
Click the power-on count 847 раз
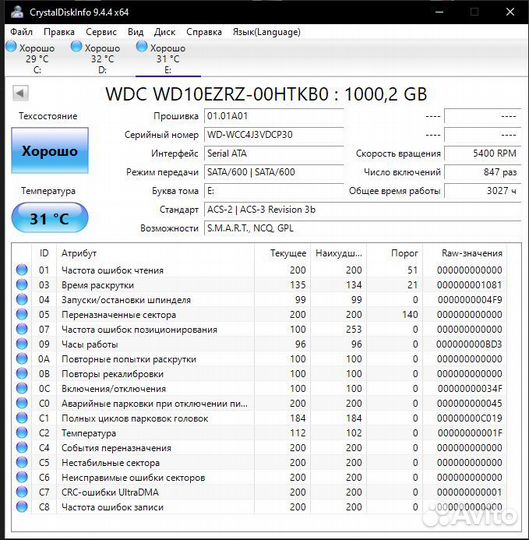click(x=482, y=172)
